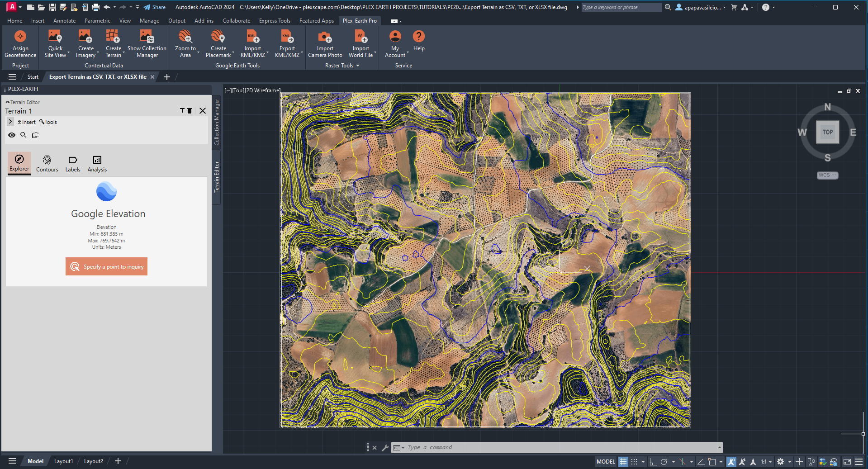Delete Terrain 1 with the trash icon
The image size is (868, 469).
[x=190, y=111]
